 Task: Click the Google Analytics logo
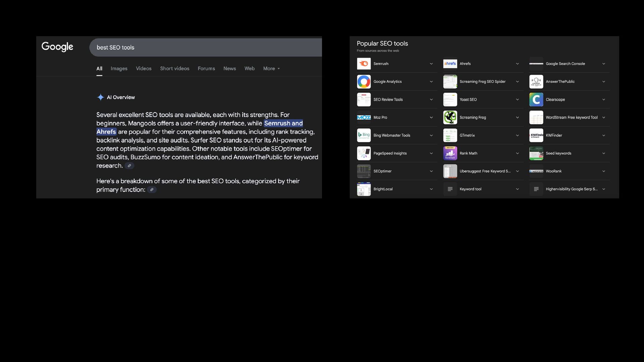click(x=364, y=81)
